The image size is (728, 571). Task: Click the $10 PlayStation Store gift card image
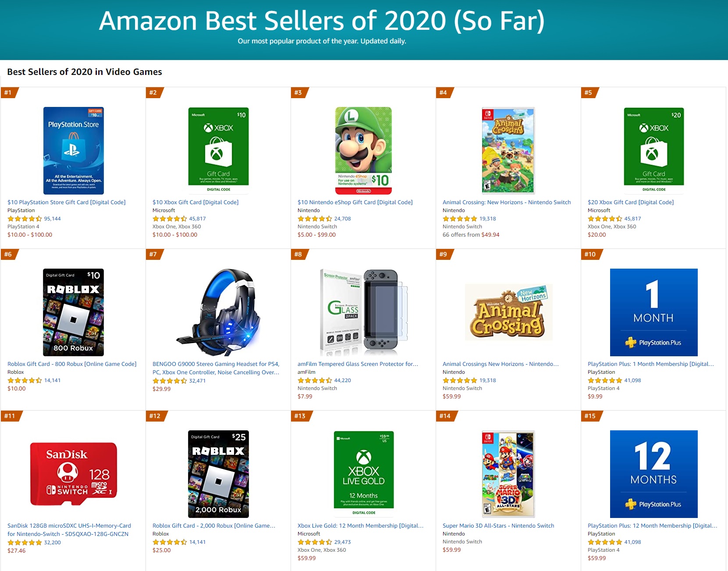coord(73,150)
